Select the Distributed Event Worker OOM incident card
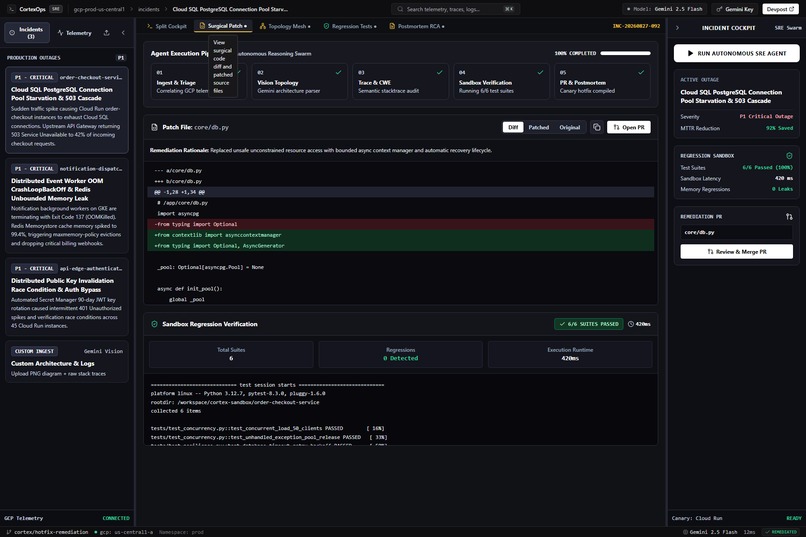Viewport: 806px width, 537px height. (67, 206)
